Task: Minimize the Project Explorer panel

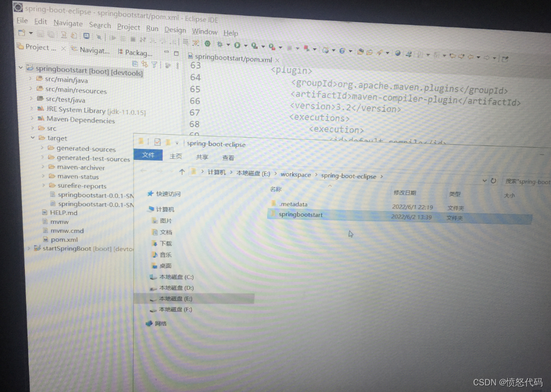Action: [x=166, y=52]
